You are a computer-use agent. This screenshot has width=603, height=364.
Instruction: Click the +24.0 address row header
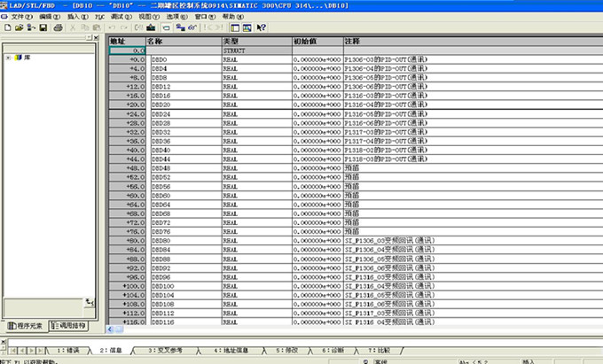pyautogui.click(x=127, y=114)
